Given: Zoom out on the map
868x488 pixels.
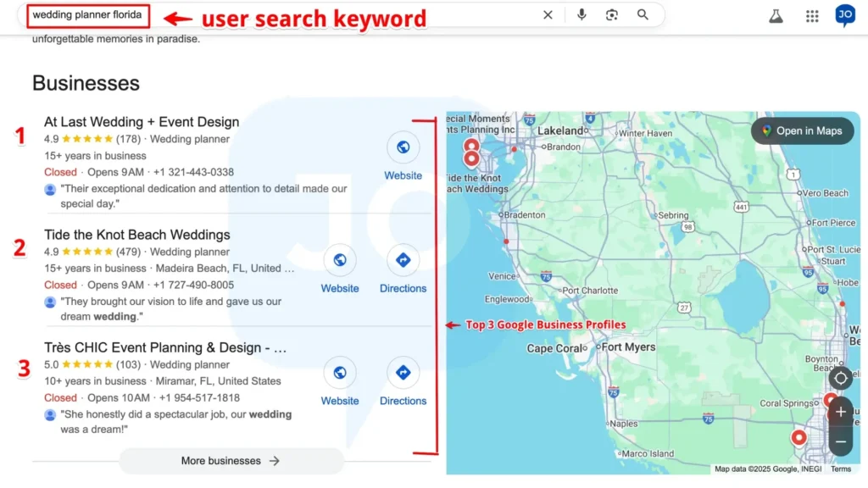Looking at the screenshot, I should tap(840, 441).
